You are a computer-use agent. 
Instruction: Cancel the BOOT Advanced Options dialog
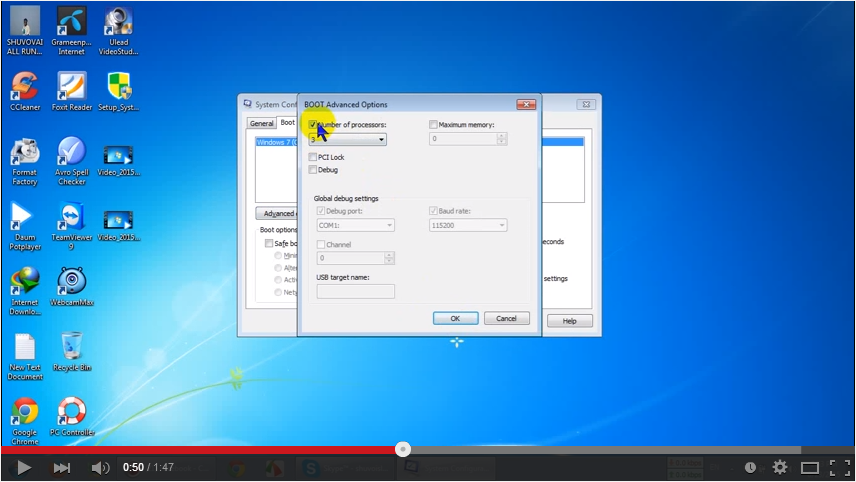506,318
